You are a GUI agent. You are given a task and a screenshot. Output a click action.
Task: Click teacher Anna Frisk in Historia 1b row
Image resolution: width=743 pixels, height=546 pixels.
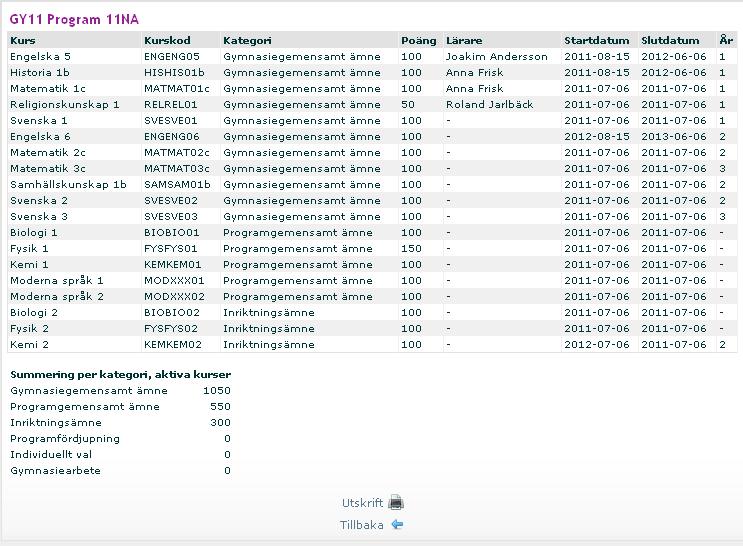474,73
